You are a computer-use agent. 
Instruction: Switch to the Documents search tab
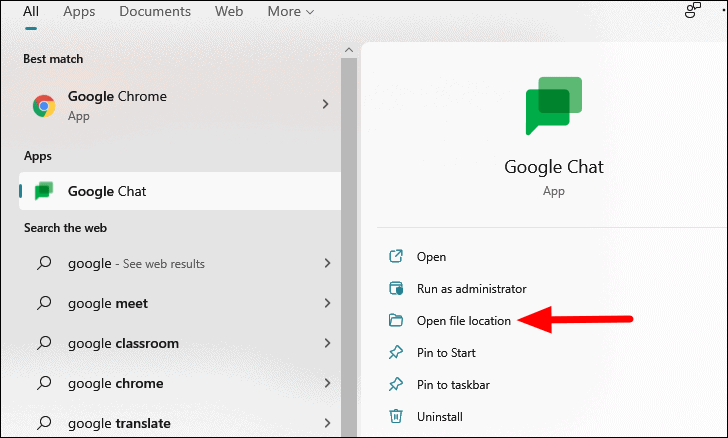pyautogui.click(x=155, y=11)
